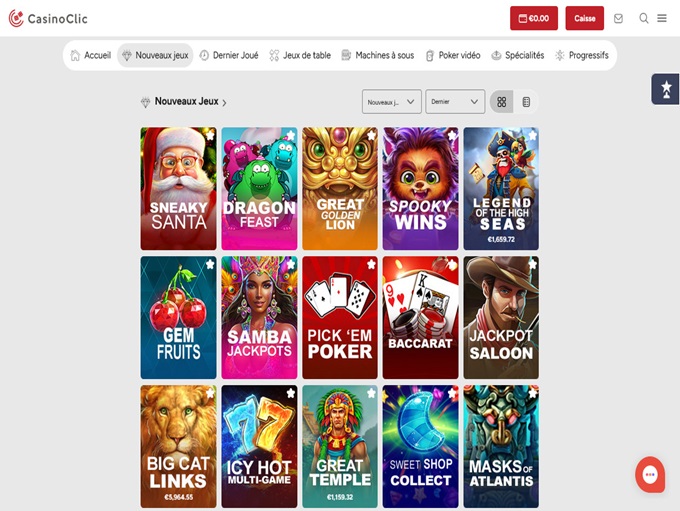Open the Dernier sort dropdown
Image resolution: width=680 pixels, height=511 pixels.
click(455, 102)
